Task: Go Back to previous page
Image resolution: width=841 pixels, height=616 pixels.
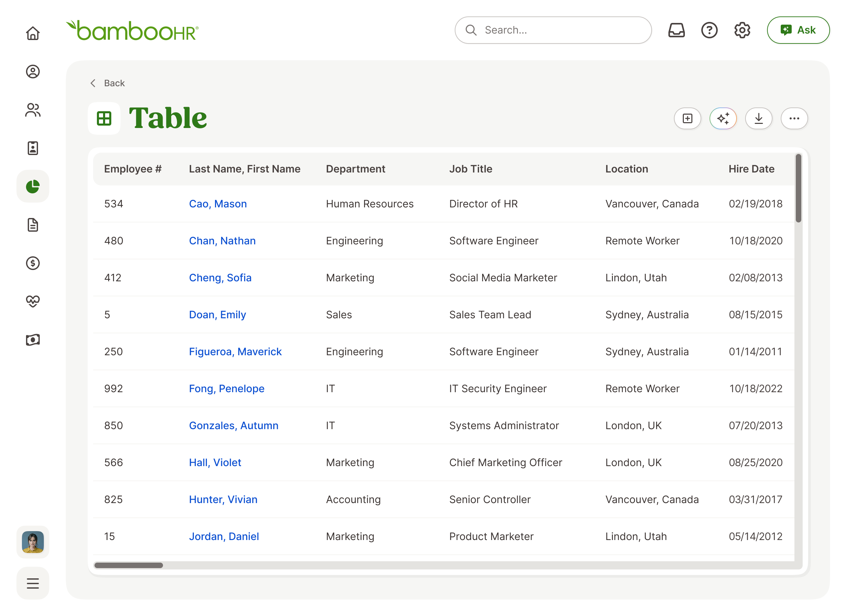Action: click(x=107, y=83)
